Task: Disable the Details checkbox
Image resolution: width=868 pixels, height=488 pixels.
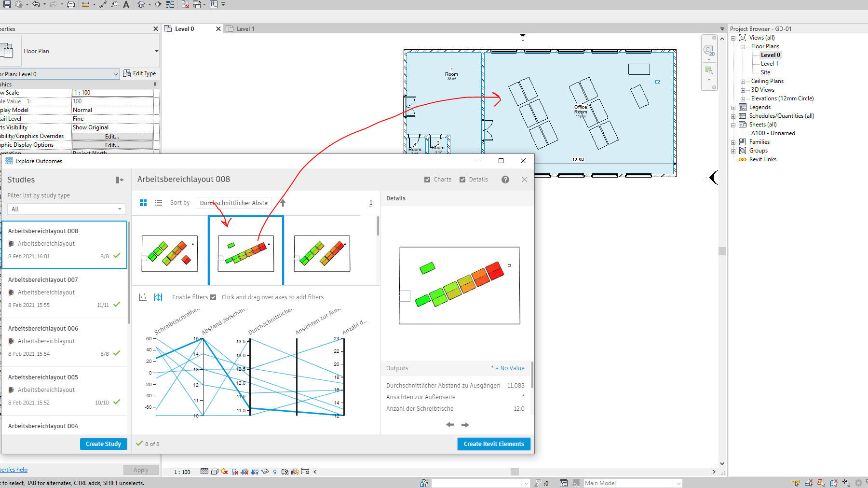Action: click(461, 179)
